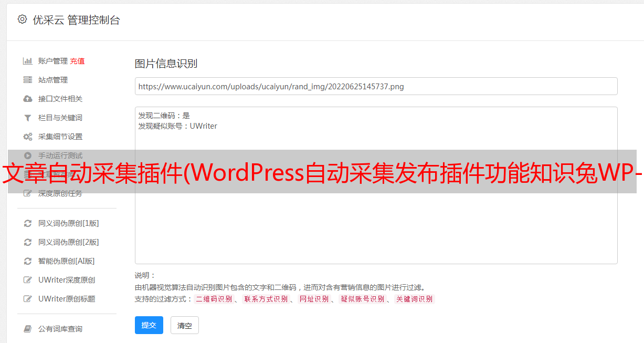644x343 pixels.
Task: Open 手动运行测试 in the sidebar
Action: 60,155
